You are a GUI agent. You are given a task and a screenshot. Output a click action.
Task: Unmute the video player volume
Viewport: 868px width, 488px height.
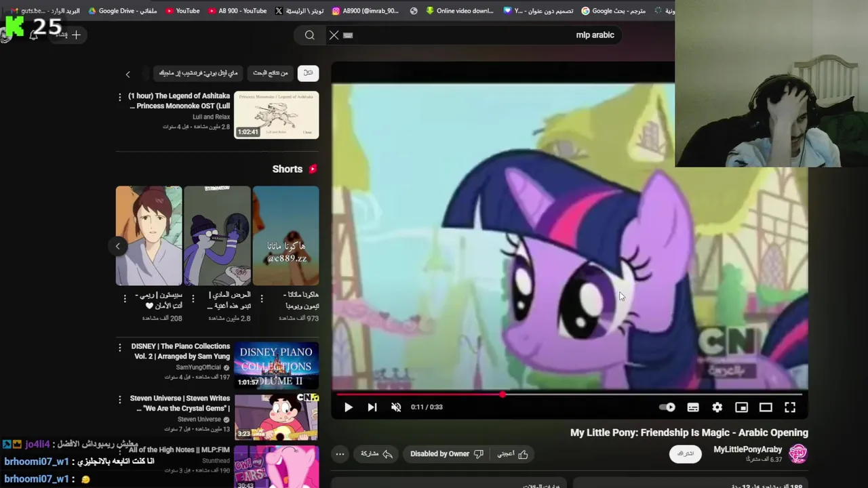coord(396,407)
